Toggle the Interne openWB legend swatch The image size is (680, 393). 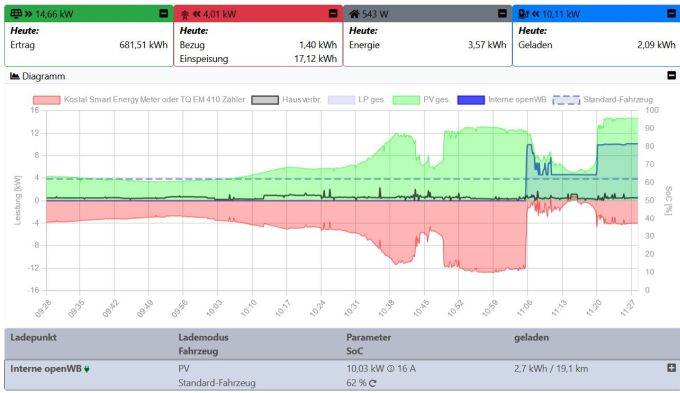click(471, 100)
